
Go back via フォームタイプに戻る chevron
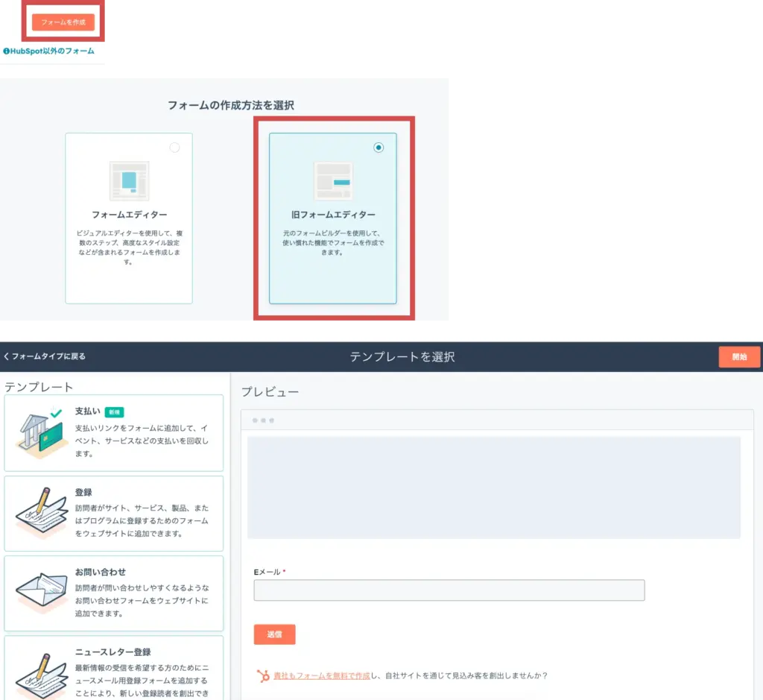pyautogui.click(x=7, y=356)
